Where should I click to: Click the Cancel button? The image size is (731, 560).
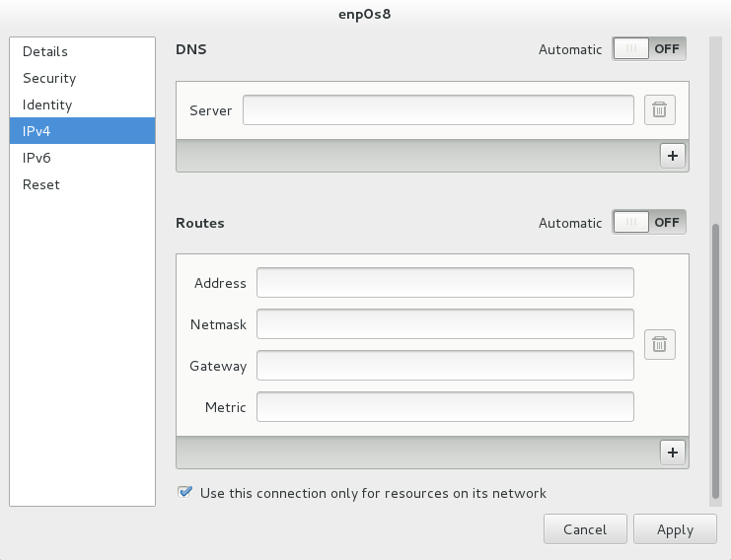[585, 529]
